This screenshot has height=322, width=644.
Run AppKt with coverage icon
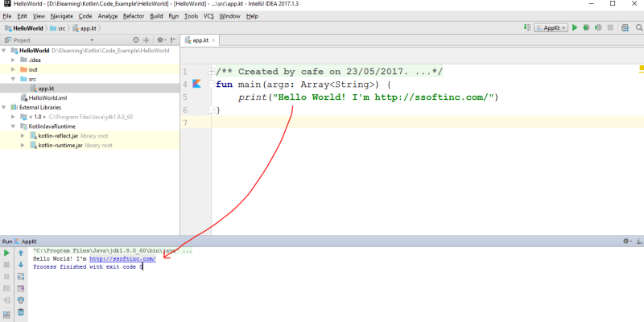click(x=599, y=27)
